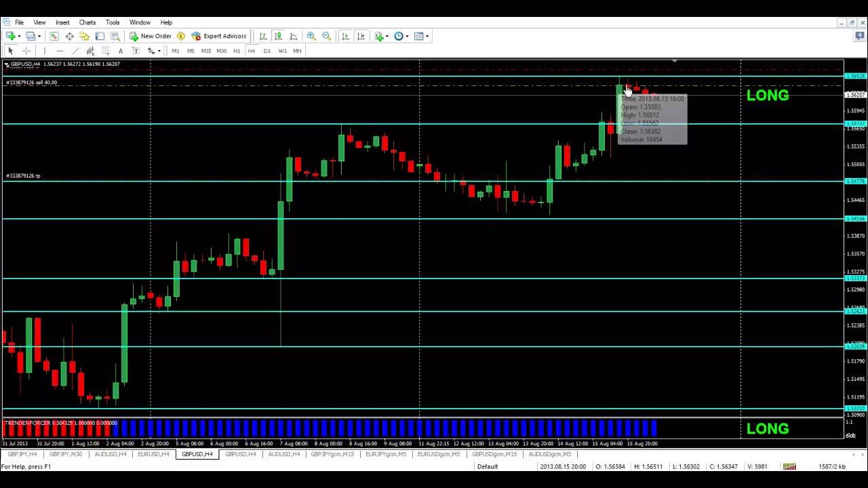Toggle the Crosshair mode

point(26,51)
